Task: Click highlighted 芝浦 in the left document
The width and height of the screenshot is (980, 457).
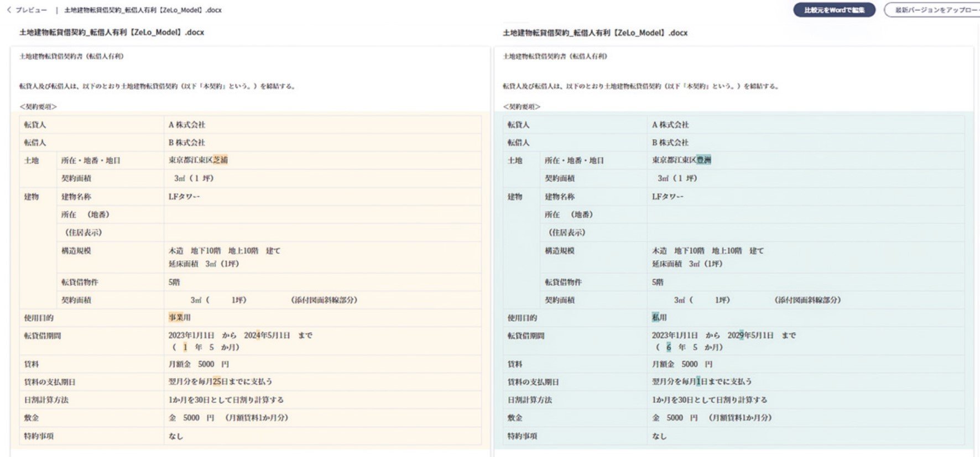Action: pyautogui.click(x=220, y=160)
